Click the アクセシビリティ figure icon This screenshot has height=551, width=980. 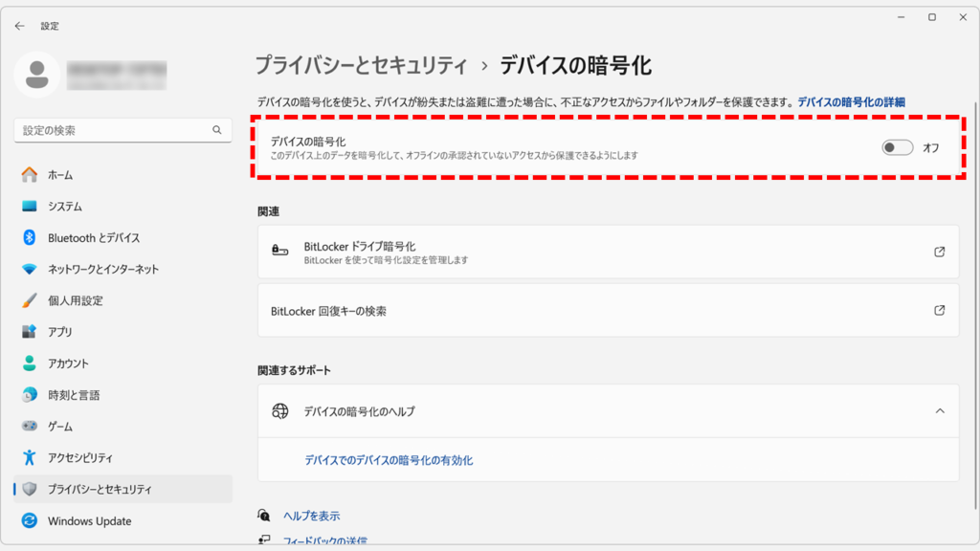pos(30,457)
